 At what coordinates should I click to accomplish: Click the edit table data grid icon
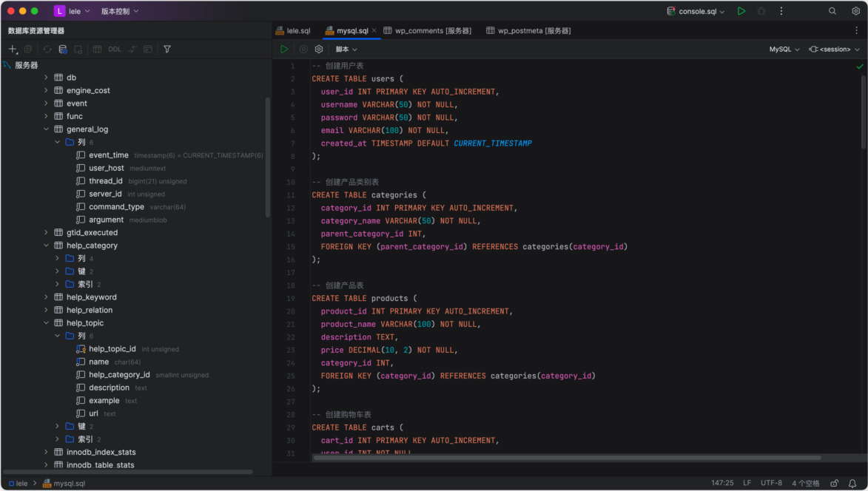click(x=98, y=50)
